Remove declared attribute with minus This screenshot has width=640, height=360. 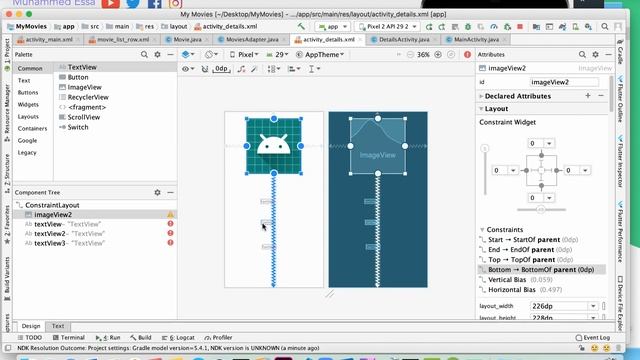[601, 96]
